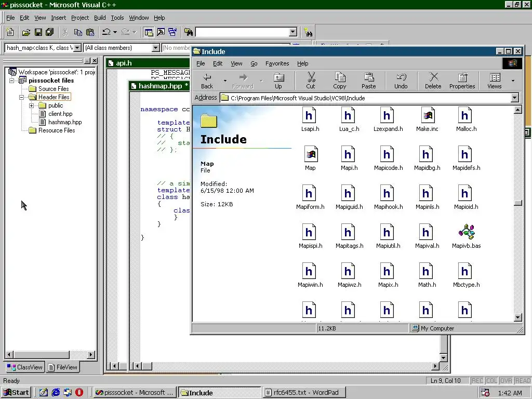The height and width of the screenshot is (399, 532).
Task: Switch to pisssocket Visual C++ taskbar button
Action: point(135,393)
